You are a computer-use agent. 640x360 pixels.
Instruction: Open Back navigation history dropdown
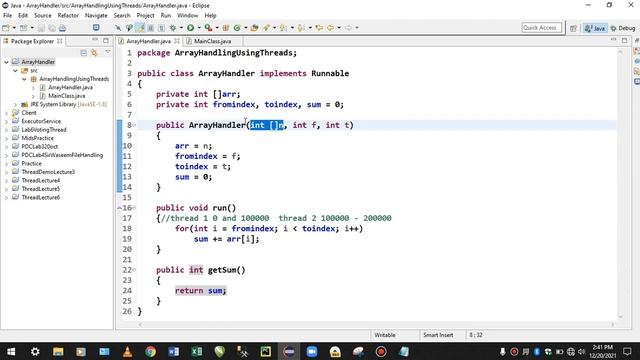point(339,28)
